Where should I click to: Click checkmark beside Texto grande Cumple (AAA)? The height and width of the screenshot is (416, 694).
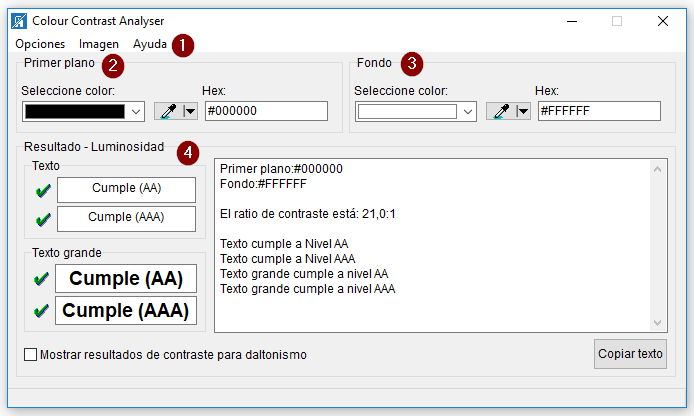click(x=41, y=311)
